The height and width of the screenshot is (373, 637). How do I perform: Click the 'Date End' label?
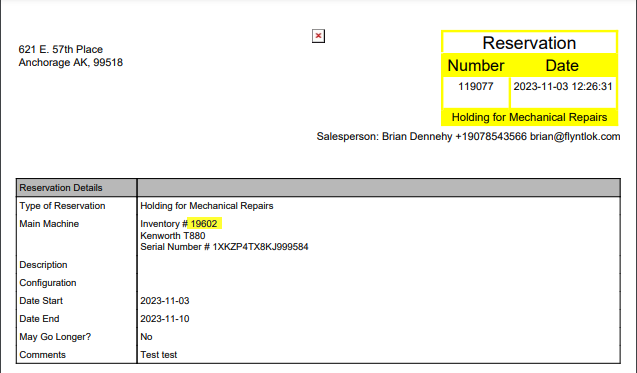coord(39,319)
